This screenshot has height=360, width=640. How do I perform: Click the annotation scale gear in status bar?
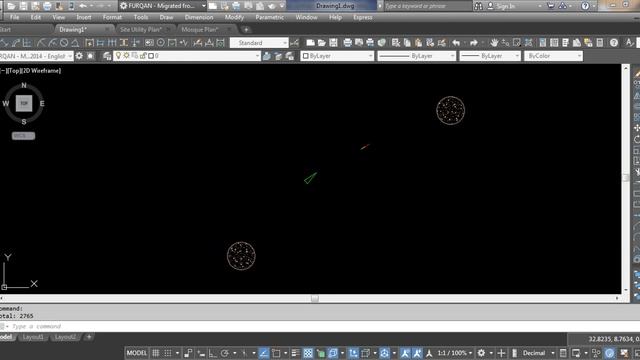coord(481,353)
